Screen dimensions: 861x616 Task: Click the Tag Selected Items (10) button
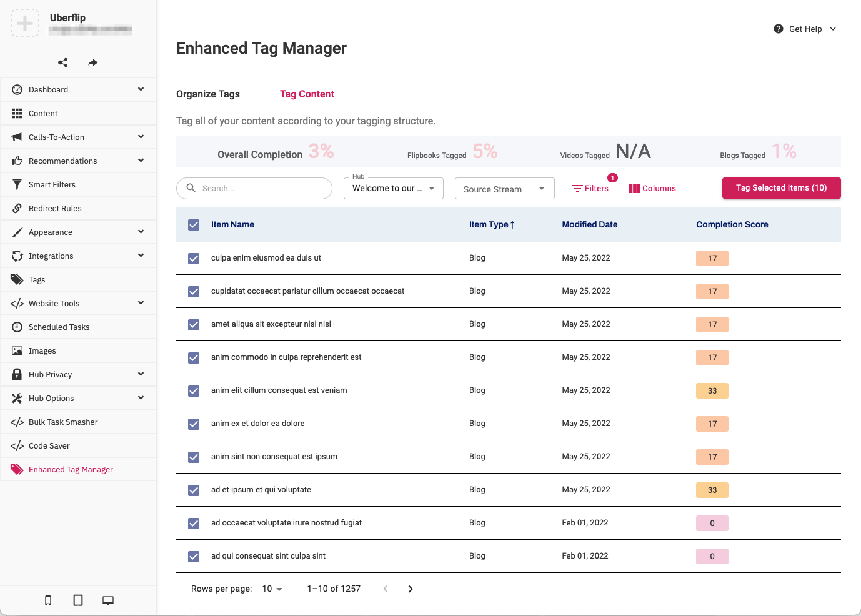pos(781,188)
